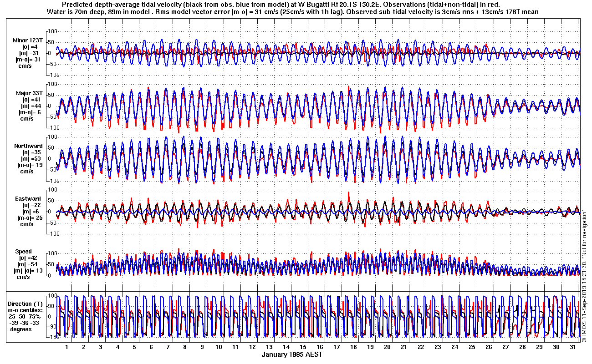
Task: Click the '|m-o|= 31' value in the Minor panel
Action: [28, 60]
